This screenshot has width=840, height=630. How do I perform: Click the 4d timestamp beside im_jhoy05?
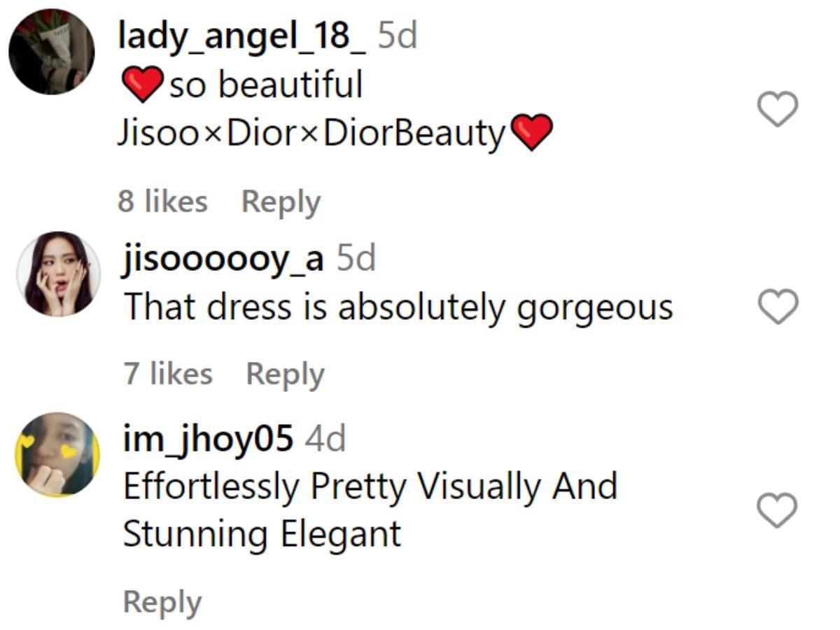[x=325, y=440]
